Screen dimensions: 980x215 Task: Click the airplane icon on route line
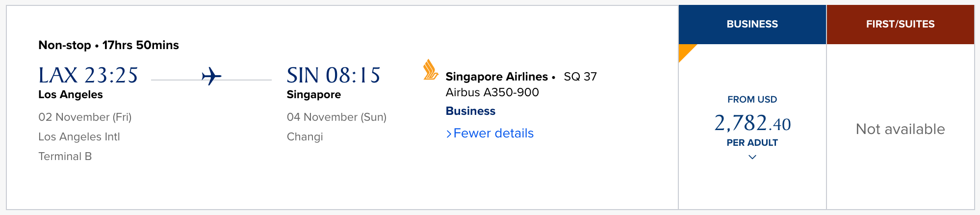pos(211,77)
